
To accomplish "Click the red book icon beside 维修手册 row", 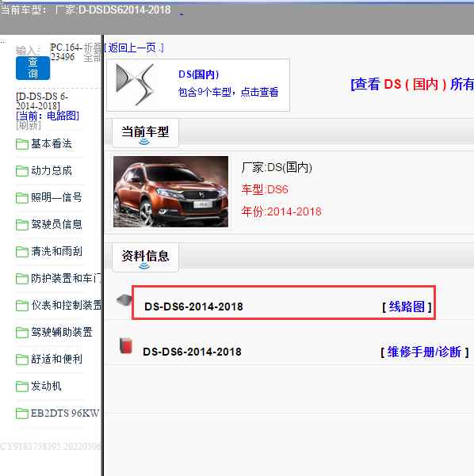I will pyautogui.click(x=126, y=345).
